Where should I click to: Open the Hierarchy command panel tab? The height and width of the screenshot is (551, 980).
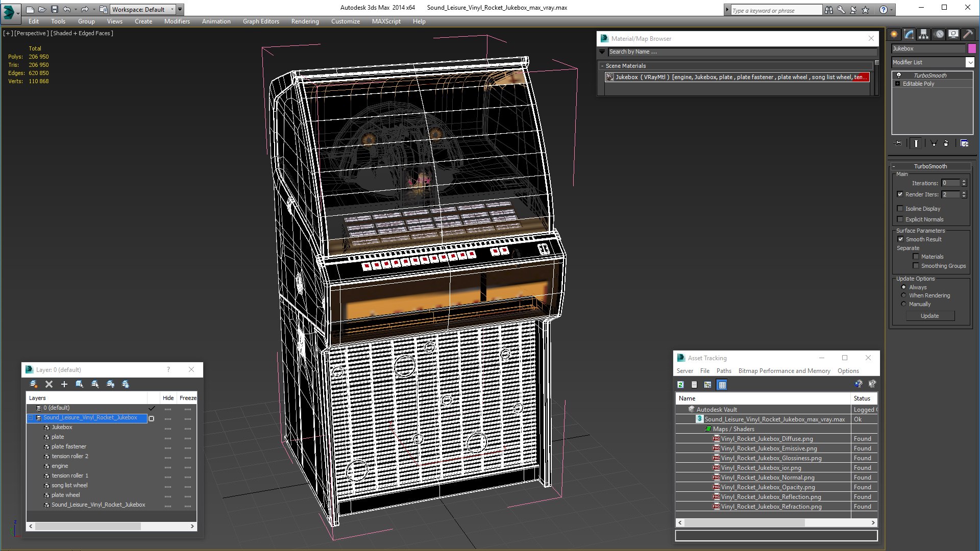click(924, 34)
